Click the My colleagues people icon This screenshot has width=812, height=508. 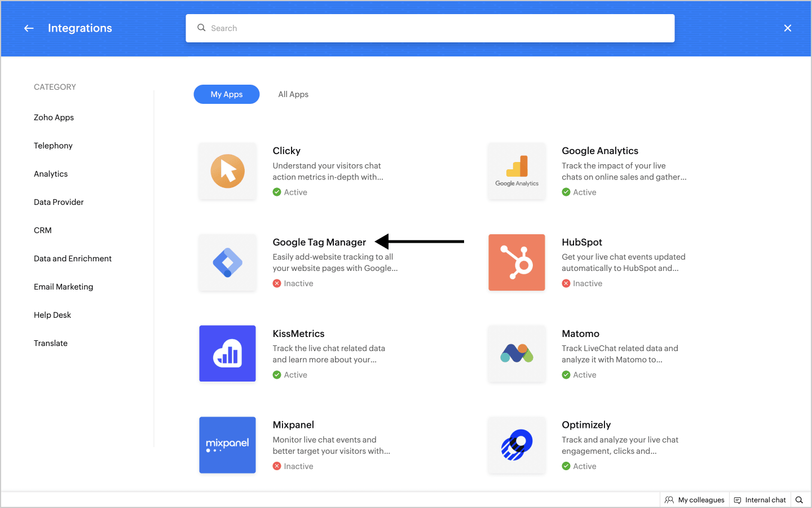[x=669, y=500]
